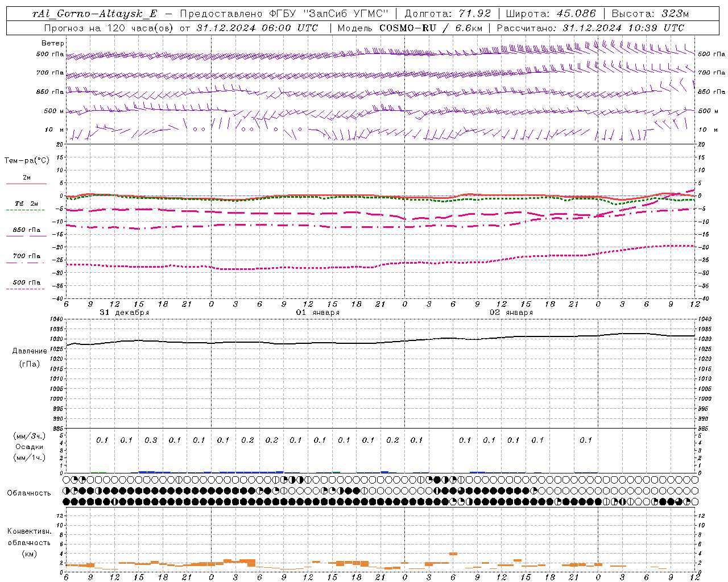The width and height of the screenshot is (728, 582).
Task: Click the (мм/3ч.) precipitation unit label
Action: 30,436
